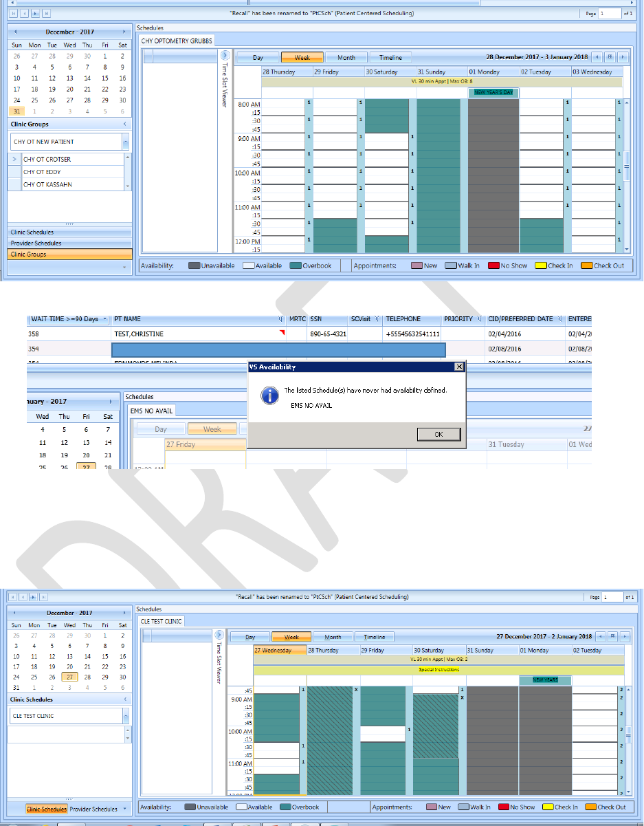Image resolution: width=644 pixels, height=826 pixels.
Task: Click Check Out swatch in CLE TEST CLINIC legend
Action: tap(590, 807)
